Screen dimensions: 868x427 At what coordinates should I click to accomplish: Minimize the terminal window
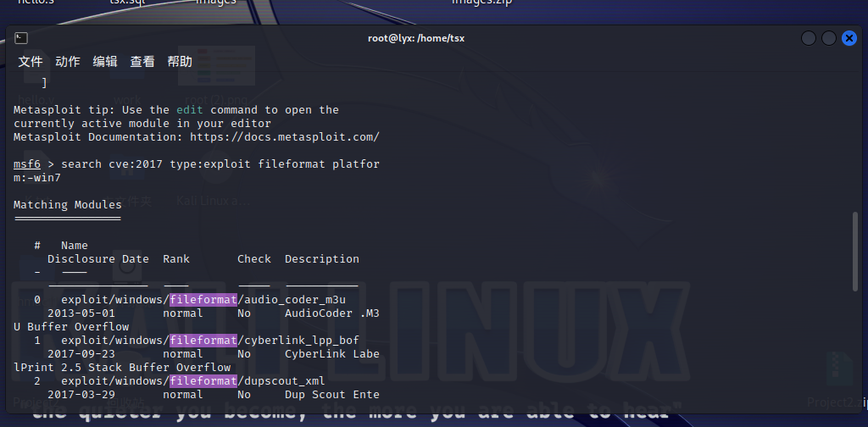[x=808, y=38]
